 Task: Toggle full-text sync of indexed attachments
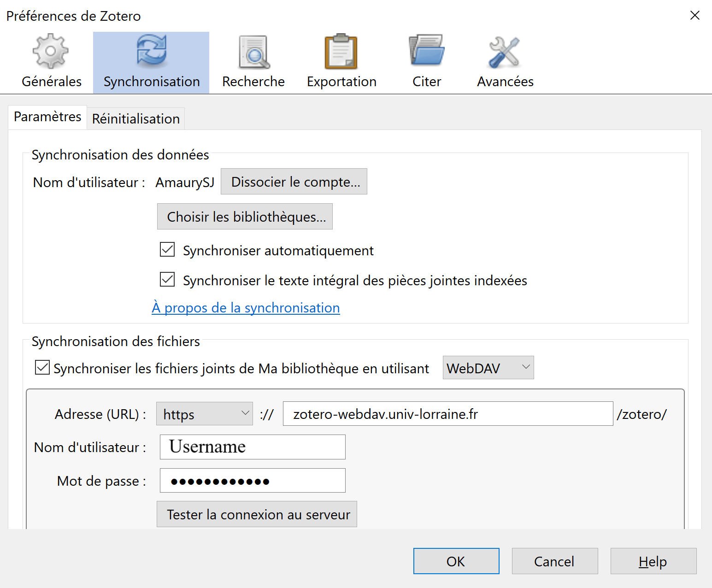pyautogui.click(x=167, y=280)
